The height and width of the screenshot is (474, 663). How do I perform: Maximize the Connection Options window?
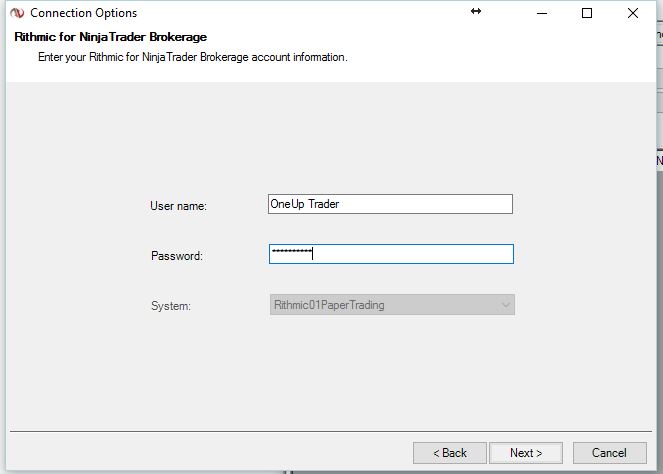point(587,13)
